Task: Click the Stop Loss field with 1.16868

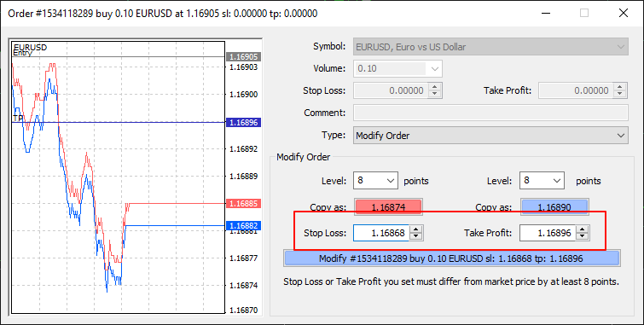Action: click(x=381, y=233)
